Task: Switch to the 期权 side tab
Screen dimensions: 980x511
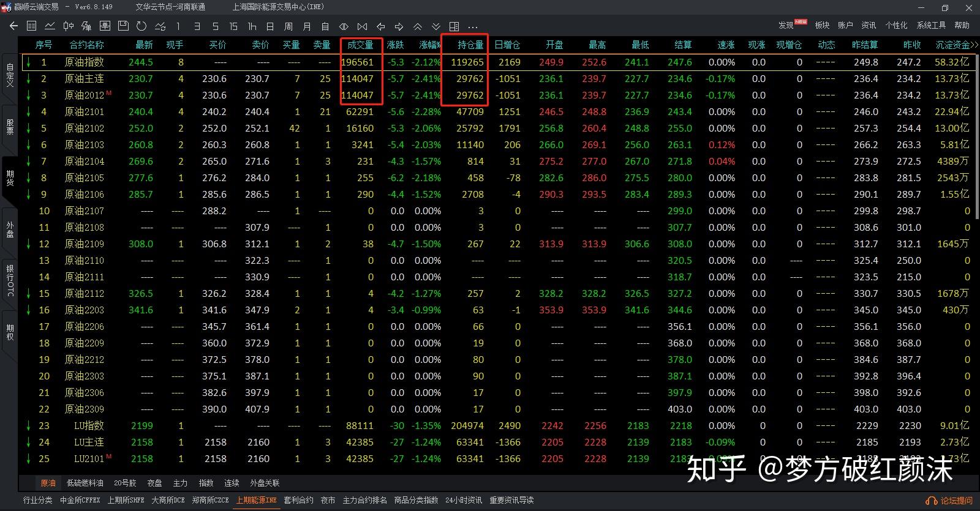Action: [10, 332]
